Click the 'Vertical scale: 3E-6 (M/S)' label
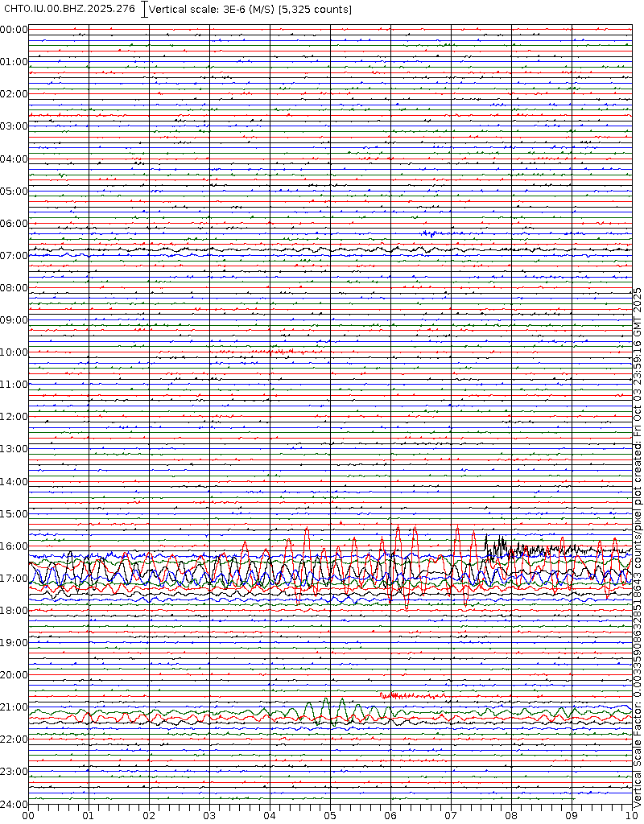644x824 pixels. (x=250, y=10)
